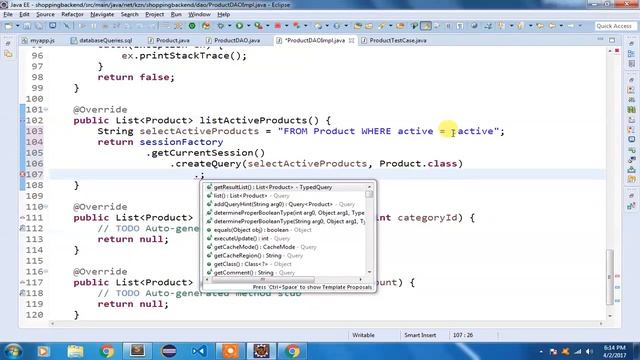The height and width of the screenshot is (360, 640).
Task: Click the Eclipse icon in the taskbar
Action: [169, 351]
